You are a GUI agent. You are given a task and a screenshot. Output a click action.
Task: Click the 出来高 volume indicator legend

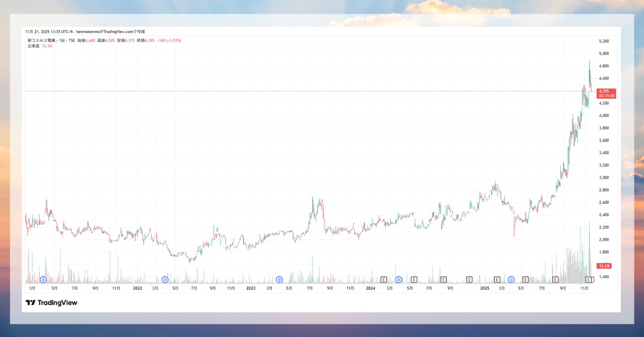[x=33, y=46]
